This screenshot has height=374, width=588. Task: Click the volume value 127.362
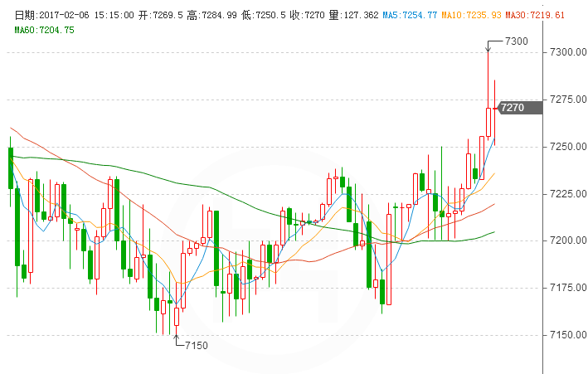click(x=361, y=16)
